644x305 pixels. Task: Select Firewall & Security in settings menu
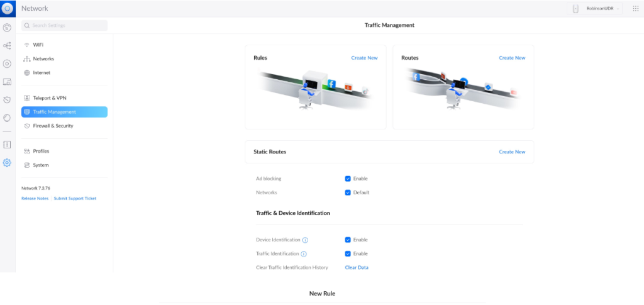click(53, 126)
